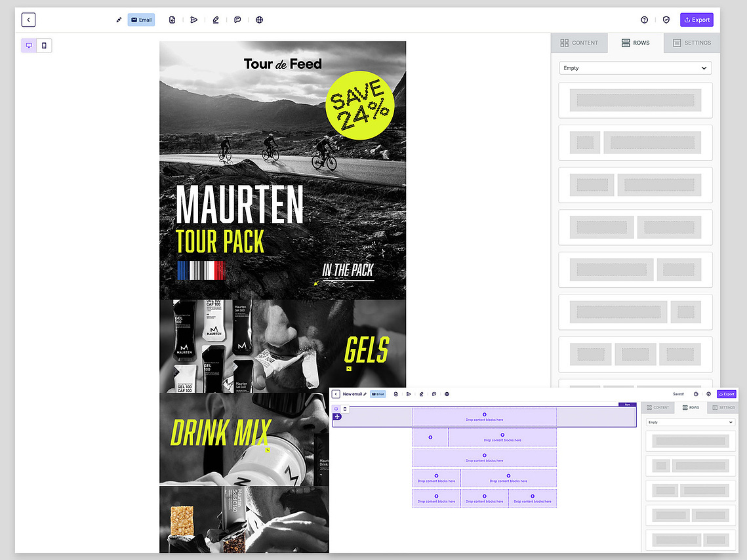Click the full-width drop zone in third row
Viewport: 747px width, 560px height.
[485, 458]
